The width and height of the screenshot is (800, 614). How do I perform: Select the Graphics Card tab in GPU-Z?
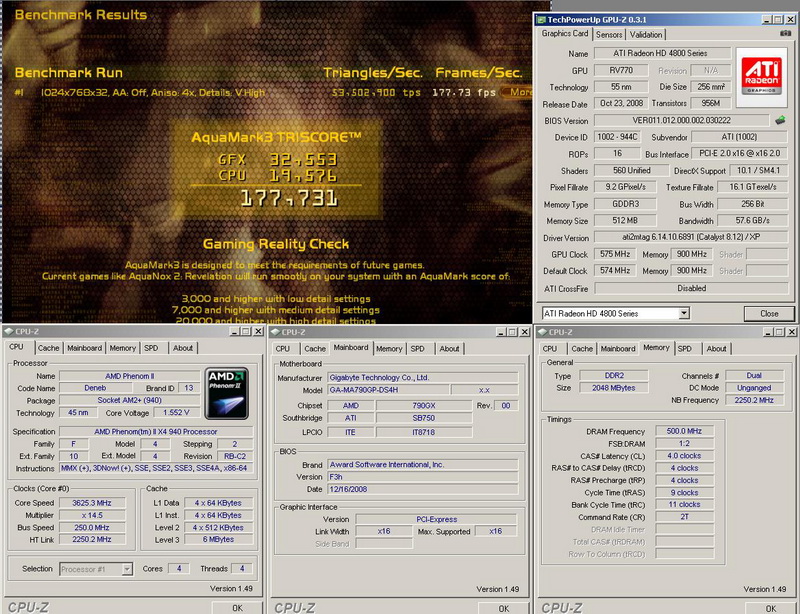coord(565,34)
